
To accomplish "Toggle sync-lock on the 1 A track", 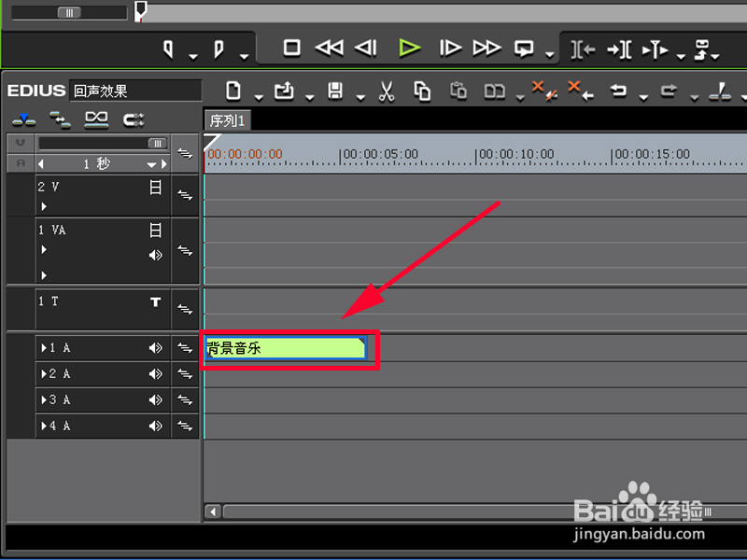I will point(185,348).
